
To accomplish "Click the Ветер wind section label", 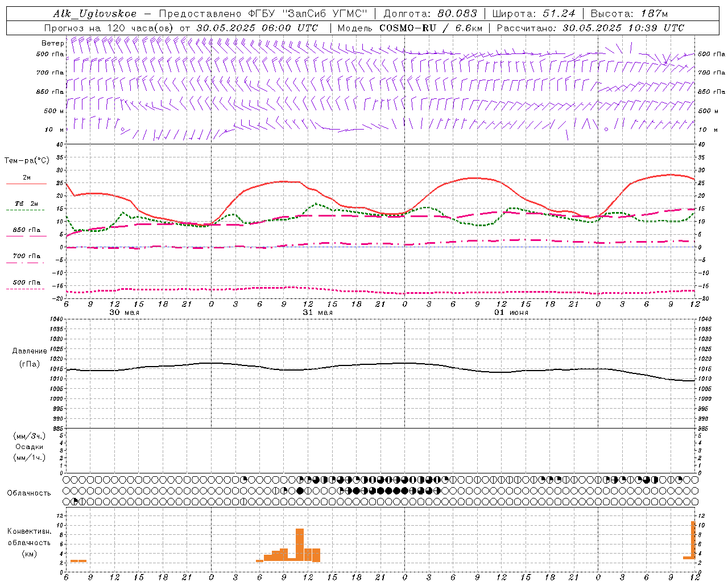I will tap(52, 43).
